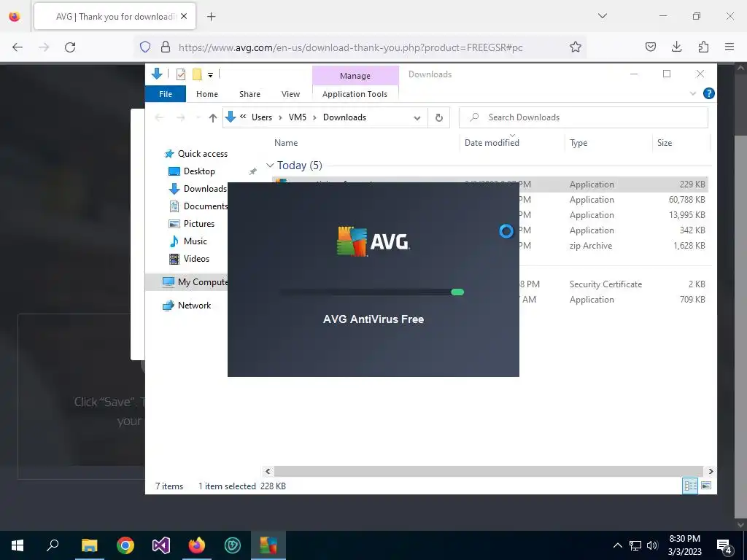Image resolution: width=747 pixels, height=560 pixels.
Task: Open a new Firefox tab
Action: coord(211,17)
